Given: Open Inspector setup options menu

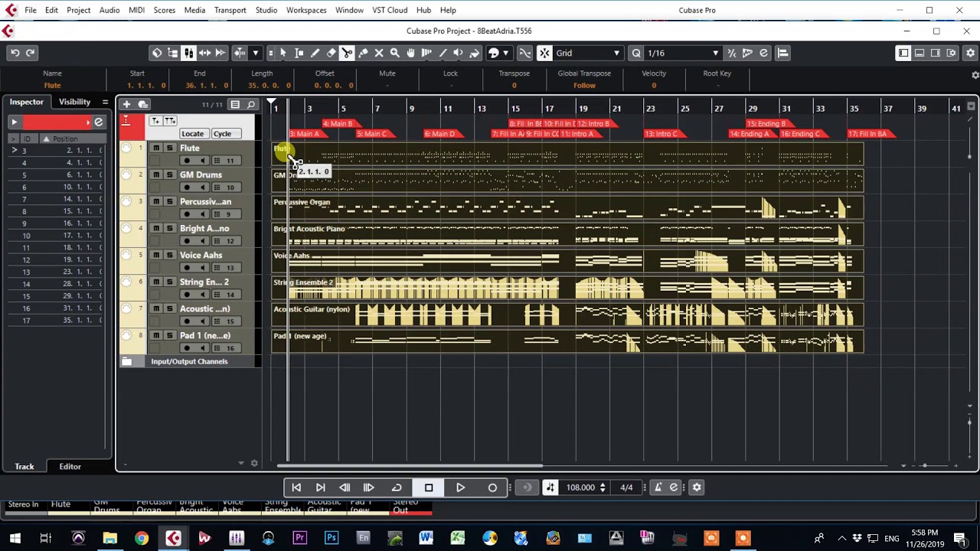Looking at the screenshot, I should point(105,102).
